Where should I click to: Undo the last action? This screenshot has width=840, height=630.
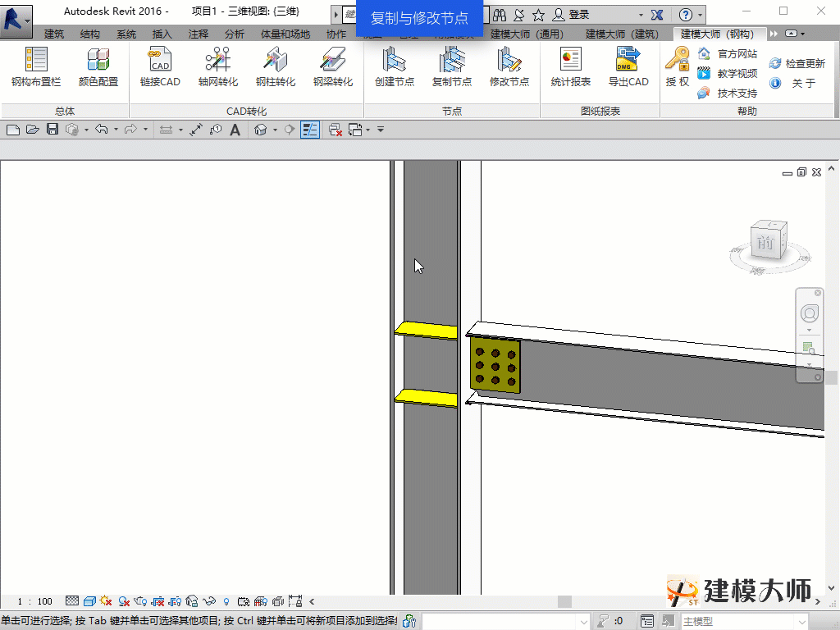tap(101, 130)
